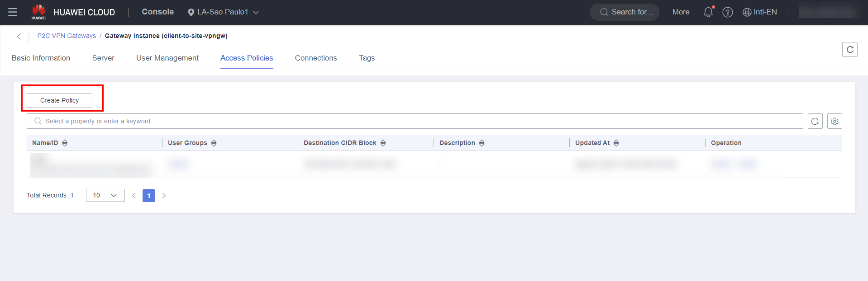Refresh the access policies table
The image size is (868, 281).
pyautogui.click(x=815, y=121)
